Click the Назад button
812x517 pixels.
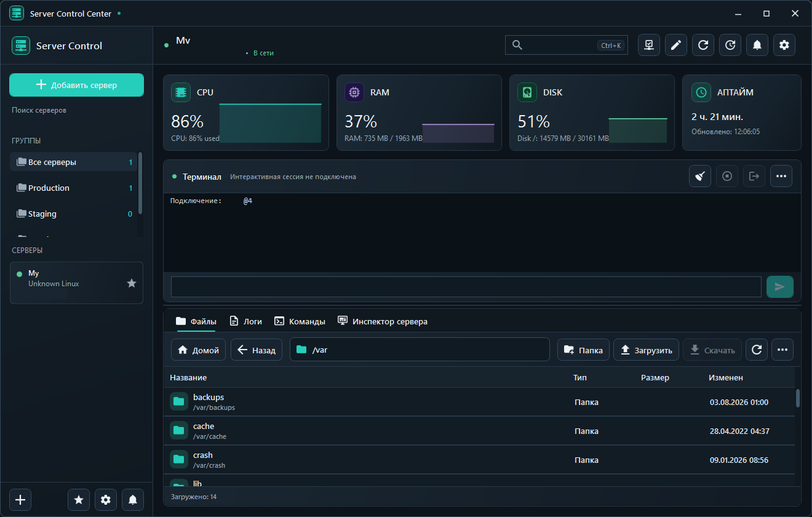257,350
